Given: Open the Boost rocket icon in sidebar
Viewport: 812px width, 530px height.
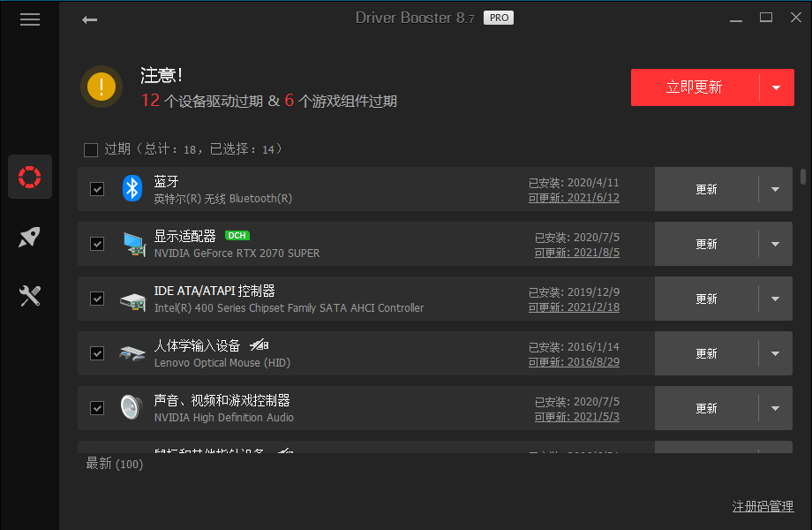Looking at the screenshot, I should [29, 236].
